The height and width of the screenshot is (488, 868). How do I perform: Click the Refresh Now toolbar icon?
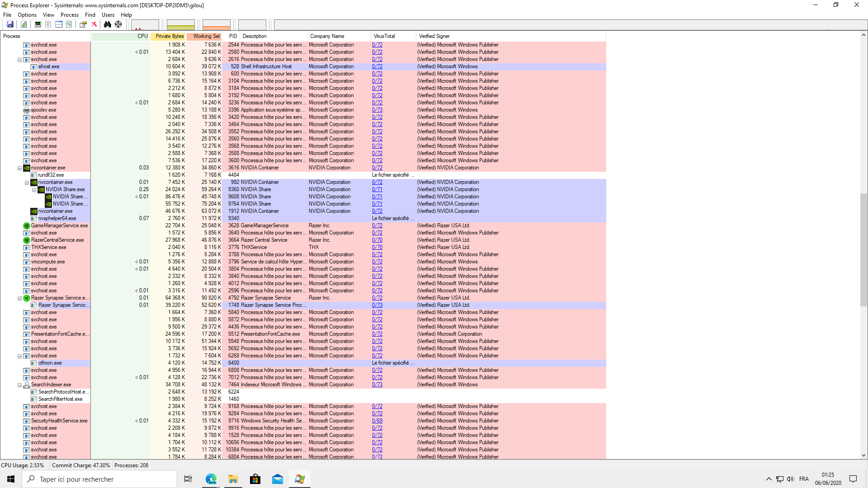[x=24, y=24]
